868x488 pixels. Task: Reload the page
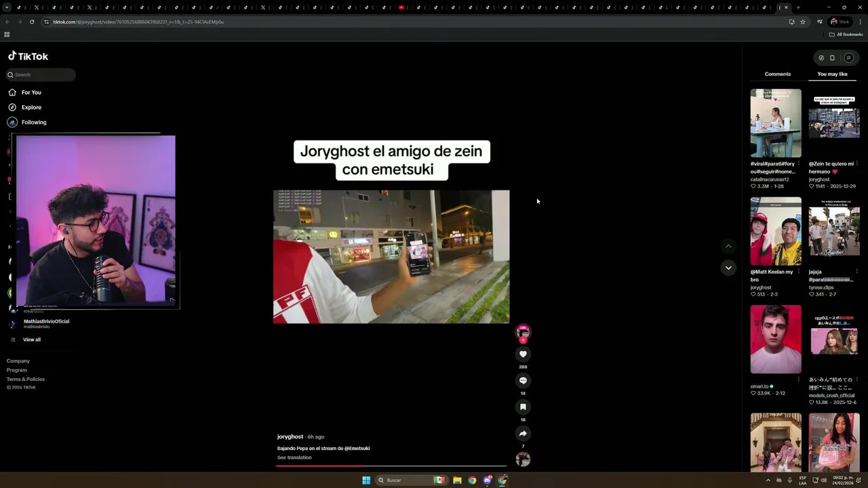(x=31, y=22)
